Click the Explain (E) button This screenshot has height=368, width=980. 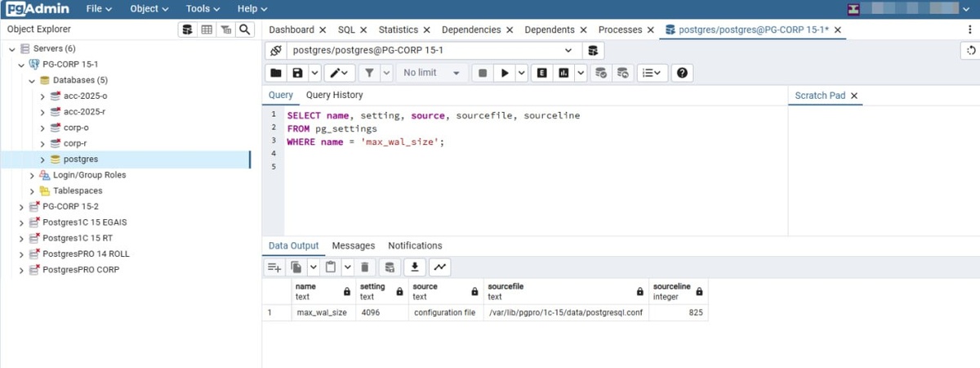541,73
